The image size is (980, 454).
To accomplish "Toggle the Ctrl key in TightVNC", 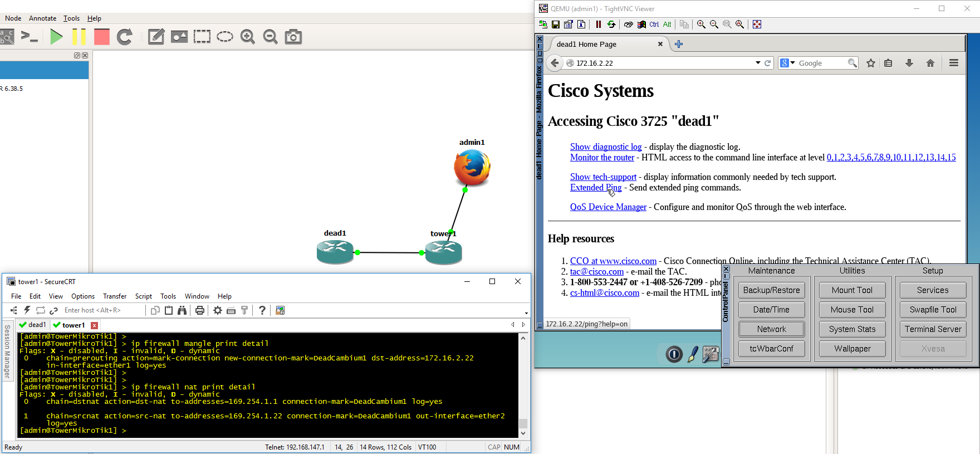I will (x=654, y=24).
